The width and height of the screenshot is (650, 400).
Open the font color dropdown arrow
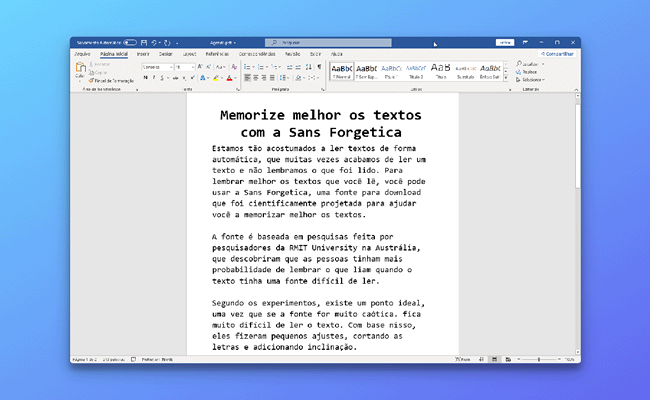tap(235, 78)
